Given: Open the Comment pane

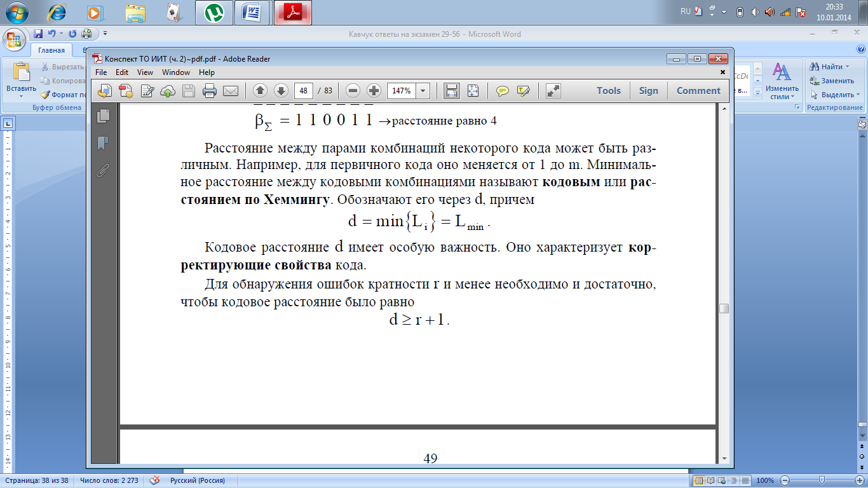Looking at the screenshot, I should click(698, 91).
